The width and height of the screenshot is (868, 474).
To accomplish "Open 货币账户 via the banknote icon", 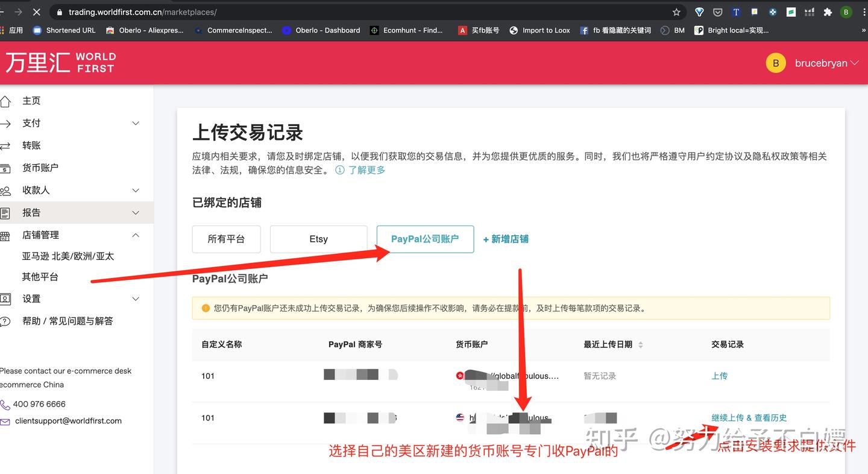I will pyautogui.click(x=5, y=168).
